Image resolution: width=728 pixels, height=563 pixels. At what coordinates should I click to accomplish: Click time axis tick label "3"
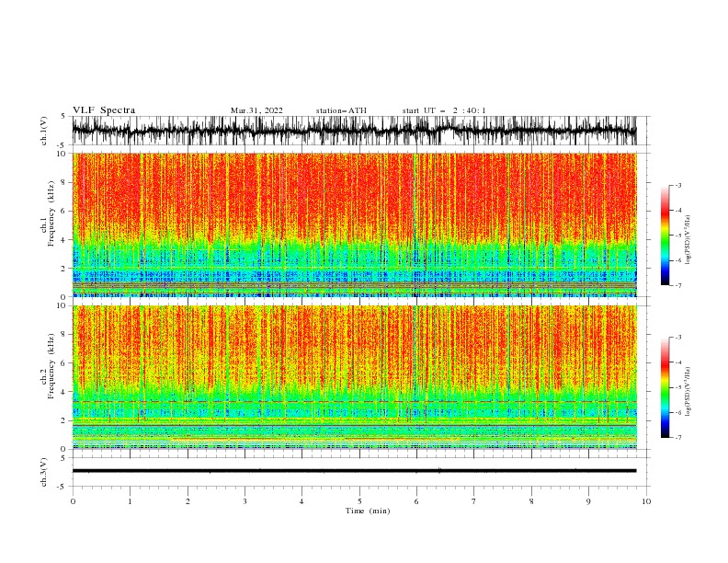point(245,501)
